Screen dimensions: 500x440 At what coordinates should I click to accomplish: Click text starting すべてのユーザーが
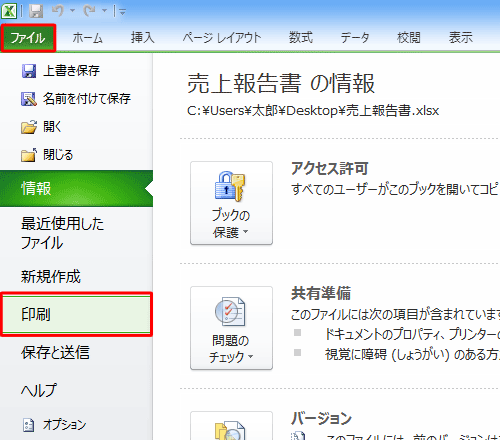395,189
